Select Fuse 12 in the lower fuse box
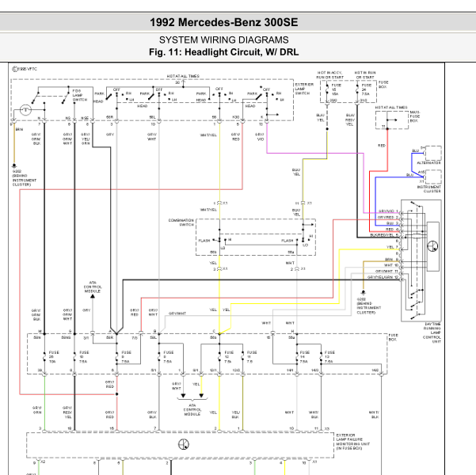This screenshot has width=476, height=475. (x=228, y=355)
